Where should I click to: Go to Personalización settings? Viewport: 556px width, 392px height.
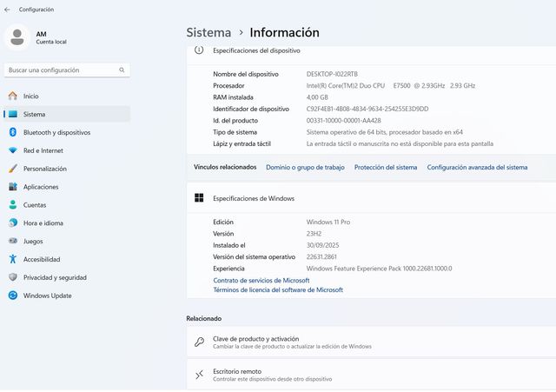(x=45, y=169)
